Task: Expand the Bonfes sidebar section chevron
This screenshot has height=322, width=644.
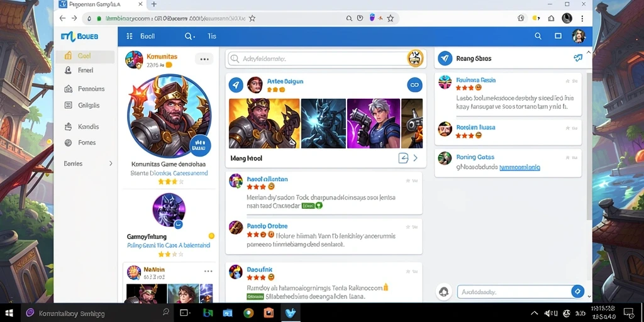Action: [111, 164]
